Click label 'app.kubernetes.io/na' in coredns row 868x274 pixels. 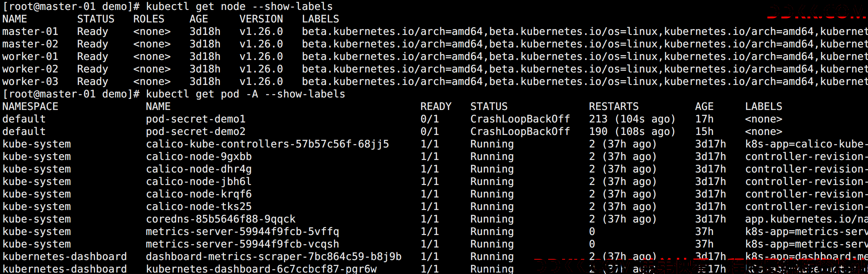[x=806, y=219]
